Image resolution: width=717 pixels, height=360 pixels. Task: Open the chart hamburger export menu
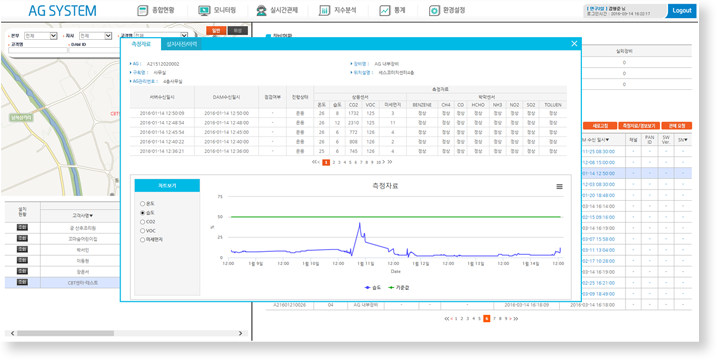tap(559, 187)
